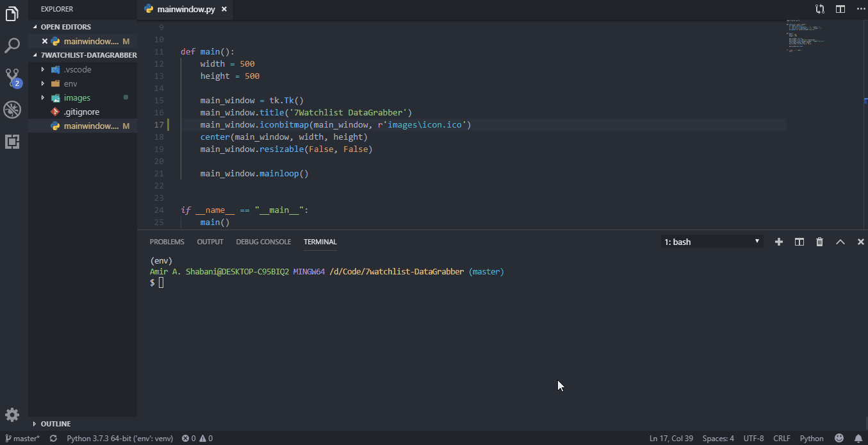Open the Search view
Viewport: 868px width, 445px height.
click(12, 45)
